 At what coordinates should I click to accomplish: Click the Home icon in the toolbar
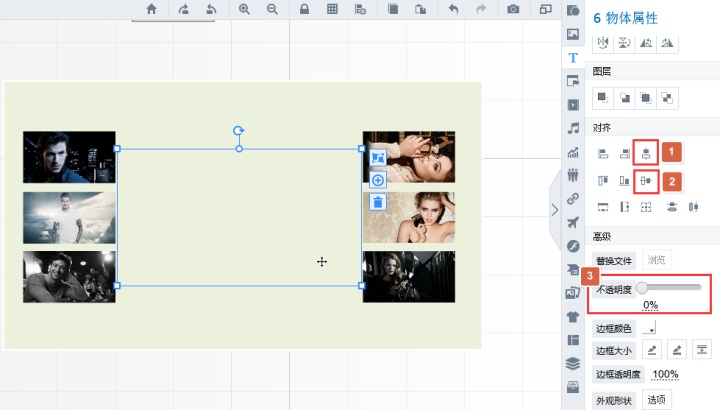[151, 9]
